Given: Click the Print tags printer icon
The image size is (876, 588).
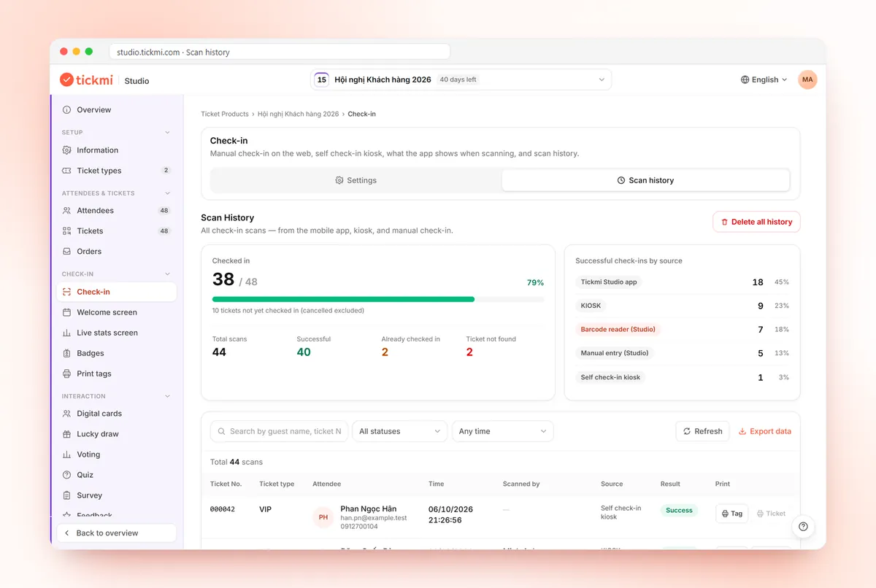Looking at the screenshot, I should (67, 374).
